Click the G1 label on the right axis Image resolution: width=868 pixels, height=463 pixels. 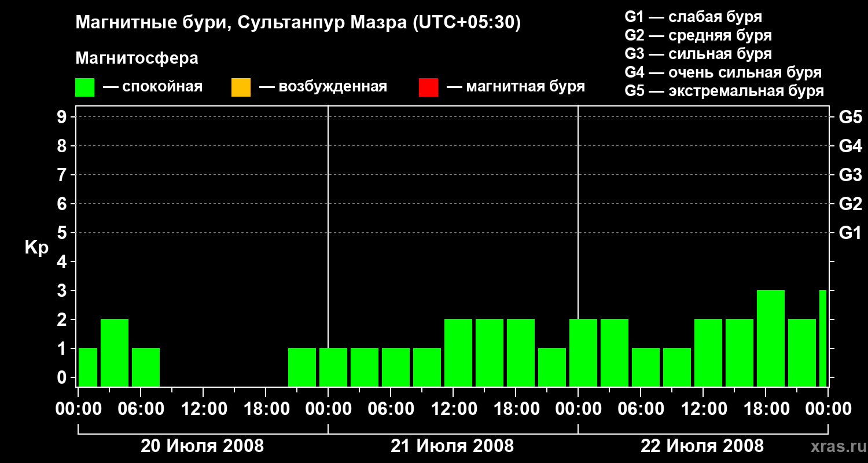[851, 233]
